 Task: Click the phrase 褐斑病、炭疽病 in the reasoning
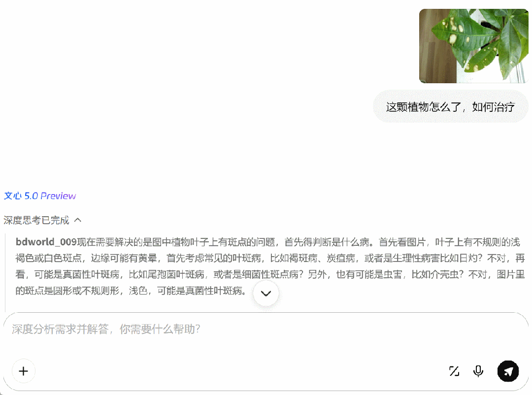coord(322,258)
